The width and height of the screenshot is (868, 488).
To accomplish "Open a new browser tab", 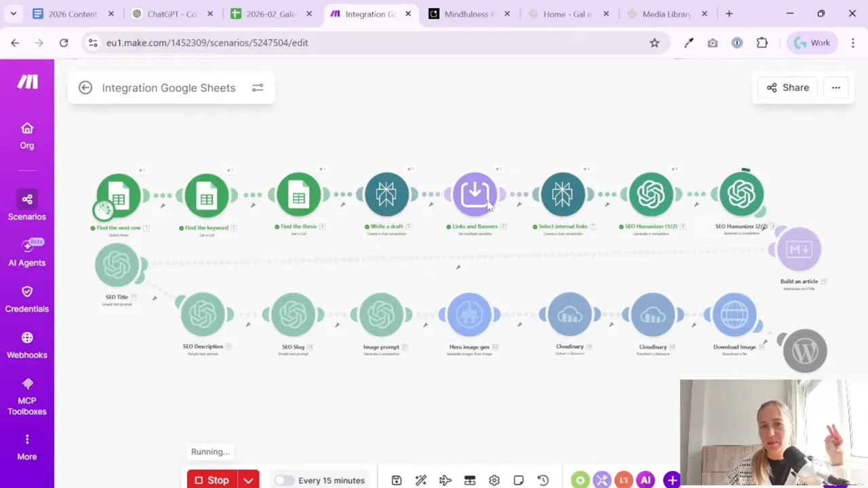I will pyautogui.click(x=729, y=14).
